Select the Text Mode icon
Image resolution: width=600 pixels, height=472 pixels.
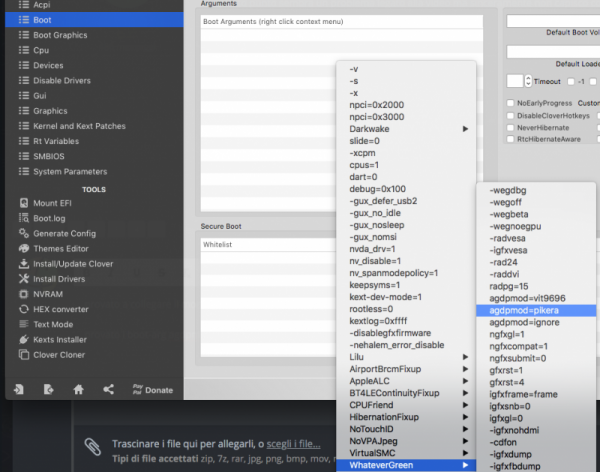point(24,324)
